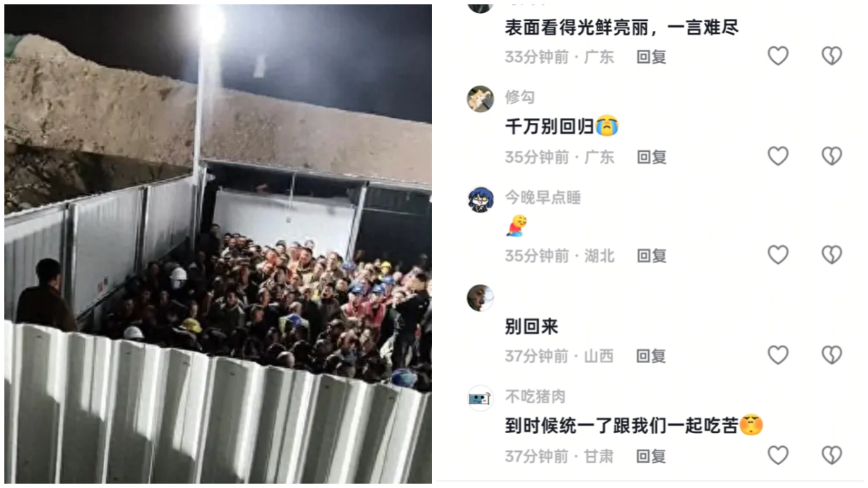Dislike the 千万别回归 comment
868x488 pixels.
coord(832,156)
